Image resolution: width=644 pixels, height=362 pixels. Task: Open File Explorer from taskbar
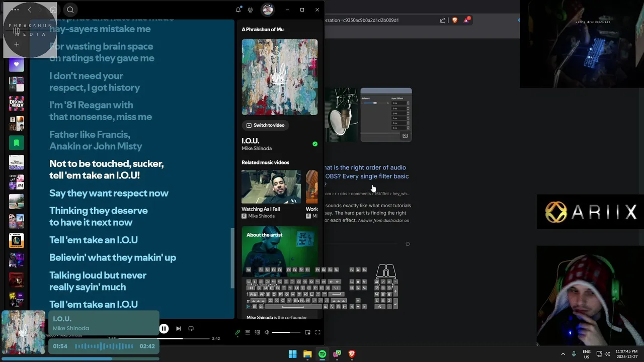[307, 354]
